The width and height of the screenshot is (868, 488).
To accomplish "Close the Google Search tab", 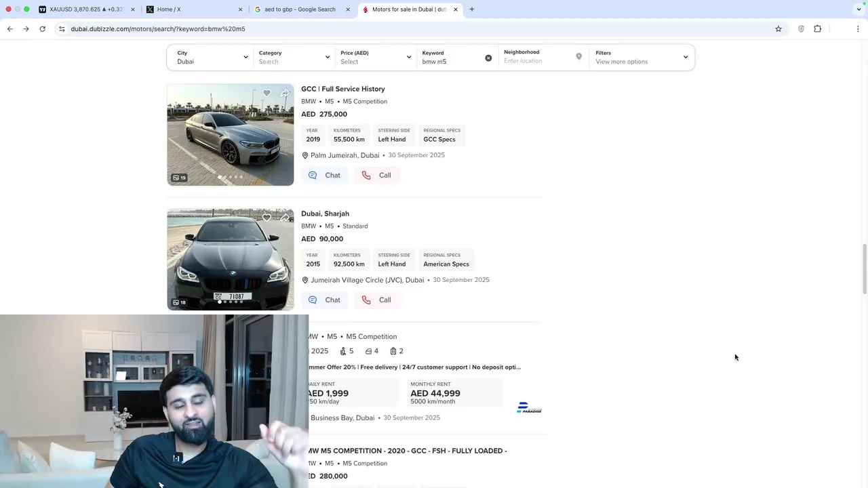I will tap(348, 9).
